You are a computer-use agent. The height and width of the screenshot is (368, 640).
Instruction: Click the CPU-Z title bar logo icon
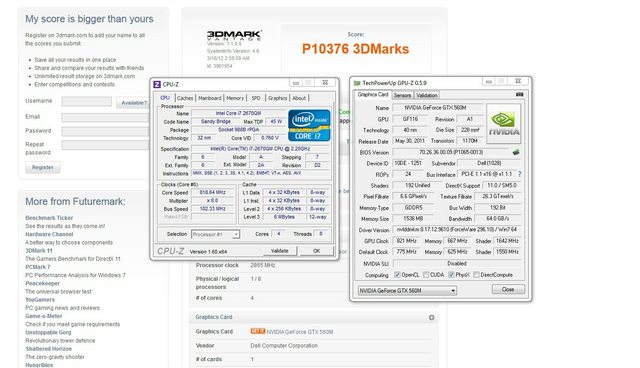157,84
